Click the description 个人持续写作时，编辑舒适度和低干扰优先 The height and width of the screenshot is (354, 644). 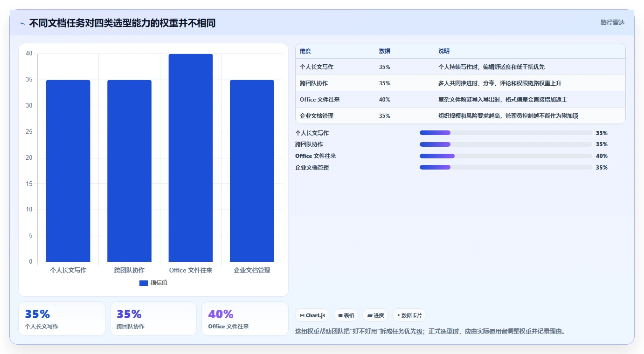click(492, 67)
